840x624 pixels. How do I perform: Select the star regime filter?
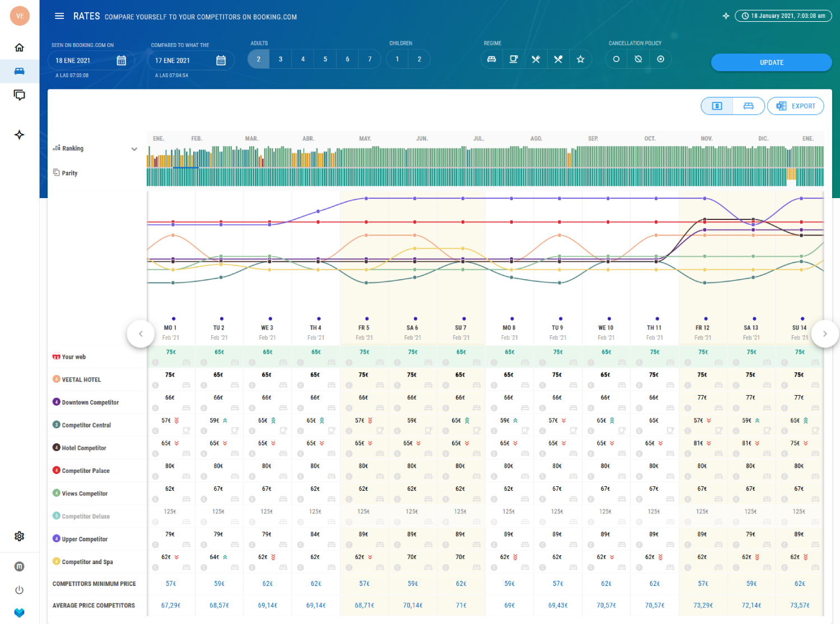[581, 59]
